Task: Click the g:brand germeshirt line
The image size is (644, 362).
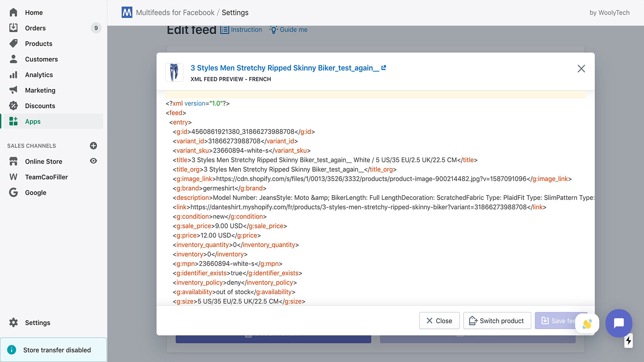Action: pyautogui.click(x=219, y=188)
